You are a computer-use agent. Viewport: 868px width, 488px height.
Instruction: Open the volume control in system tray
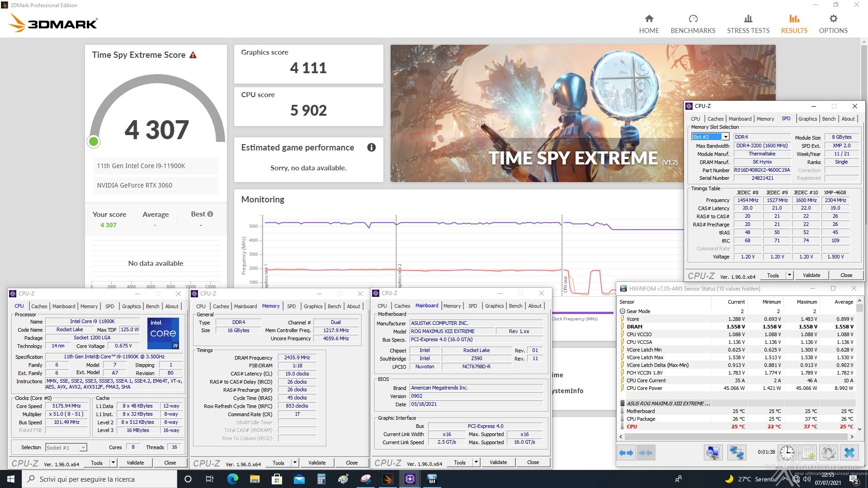pyautogui.click(x=807, y=479)
